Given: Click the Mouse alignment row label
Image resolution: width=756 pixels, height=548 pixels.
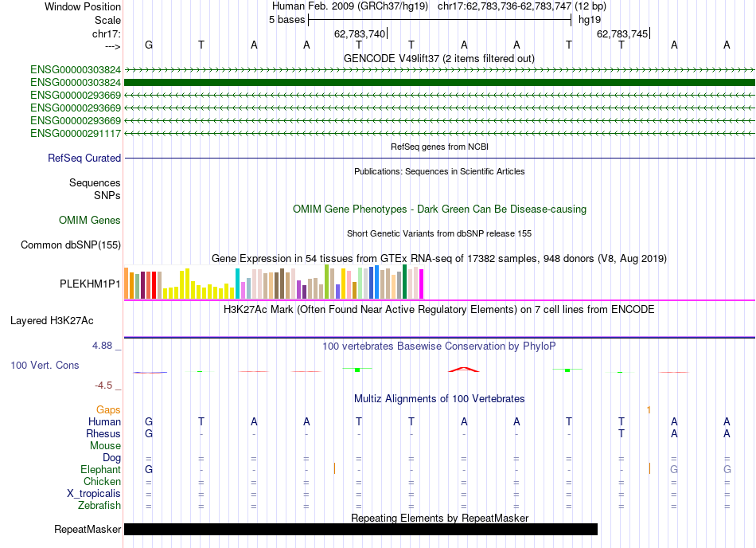Looking at the screenshot, I should pyautogui.click(x=105, y=446).
